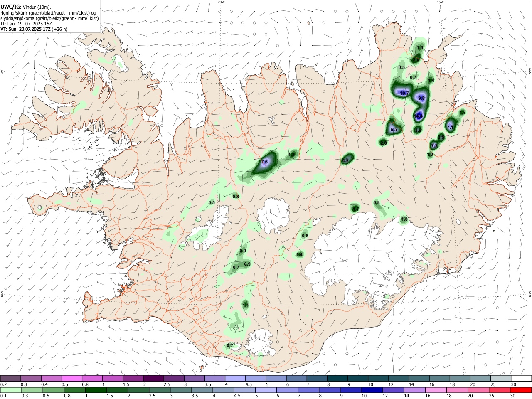532x399 pixels.
Task: Pick the darkest purple 2 snow legend swatch
Action: [153, 379]
